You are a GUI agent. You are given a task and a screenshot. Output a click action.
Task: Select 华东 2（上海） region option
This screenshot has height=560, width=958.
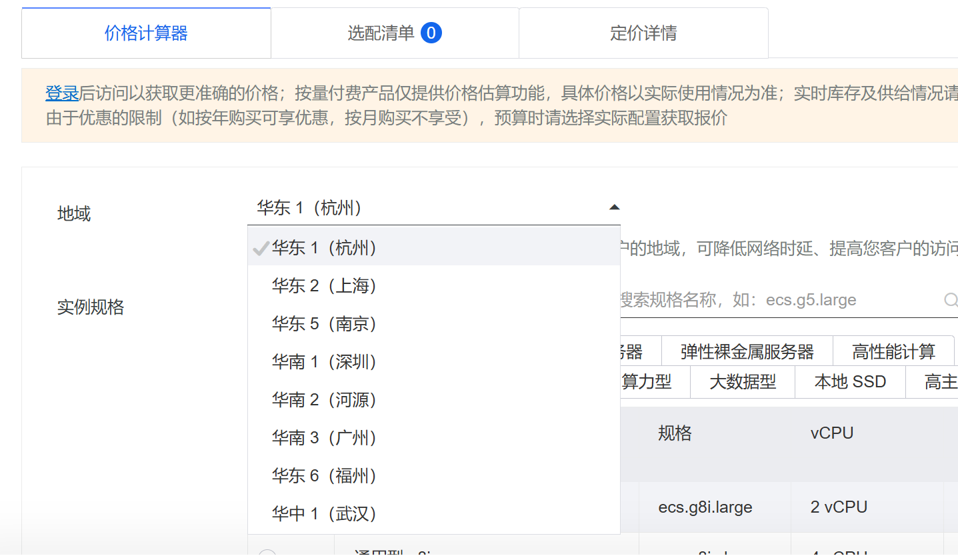[434, 286]
